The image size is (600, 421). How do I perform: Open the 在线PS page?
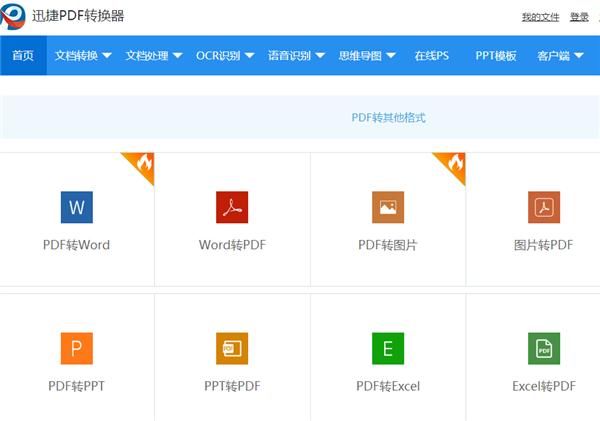[x=432, y=55]
